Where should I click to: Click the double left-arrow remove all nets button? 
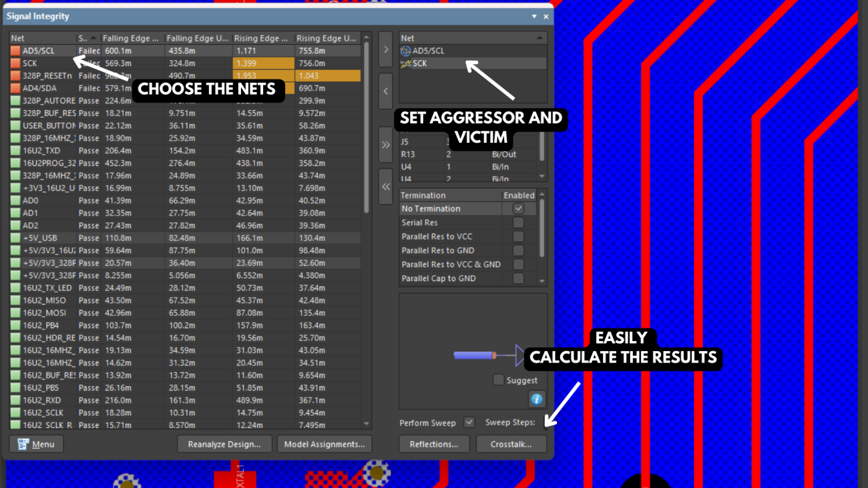point(385,187)
